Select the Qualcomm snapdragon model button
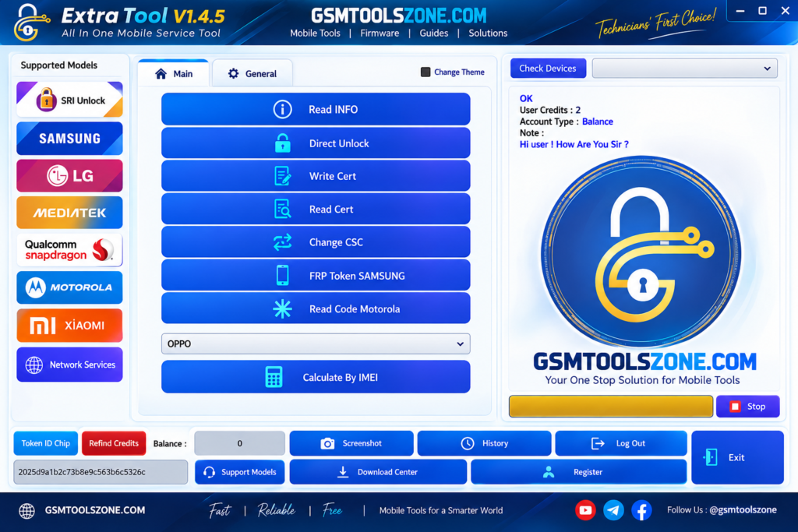 pos(69,250)
